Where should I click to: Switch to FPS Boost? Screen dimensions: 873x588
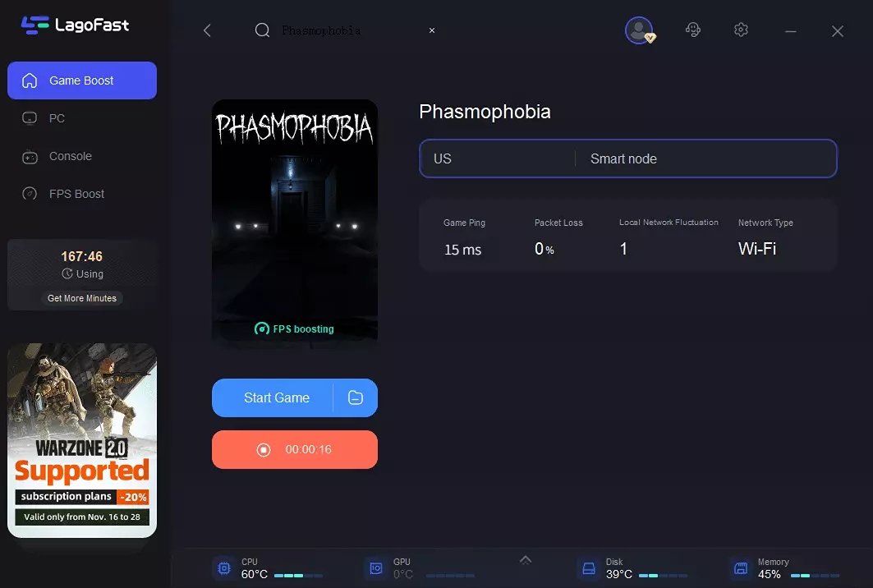point(82,194)
